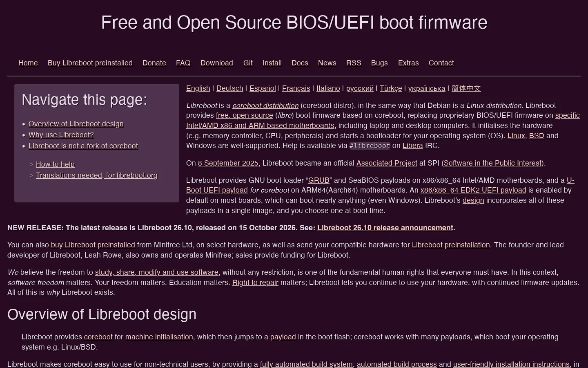Screen dimensions: 588x368
Task: Switch language to Español
Action: 263,88
